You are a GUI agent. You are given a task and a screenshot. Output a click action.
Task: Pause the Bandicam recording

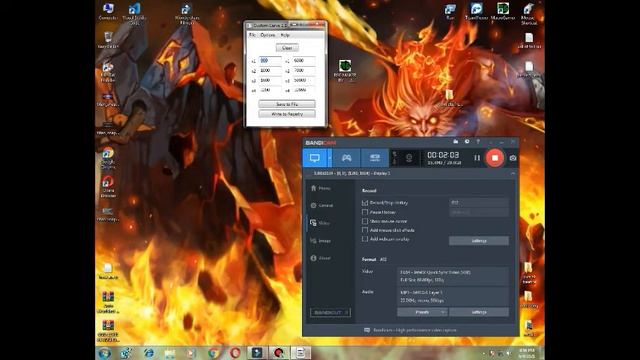(477, 158)
